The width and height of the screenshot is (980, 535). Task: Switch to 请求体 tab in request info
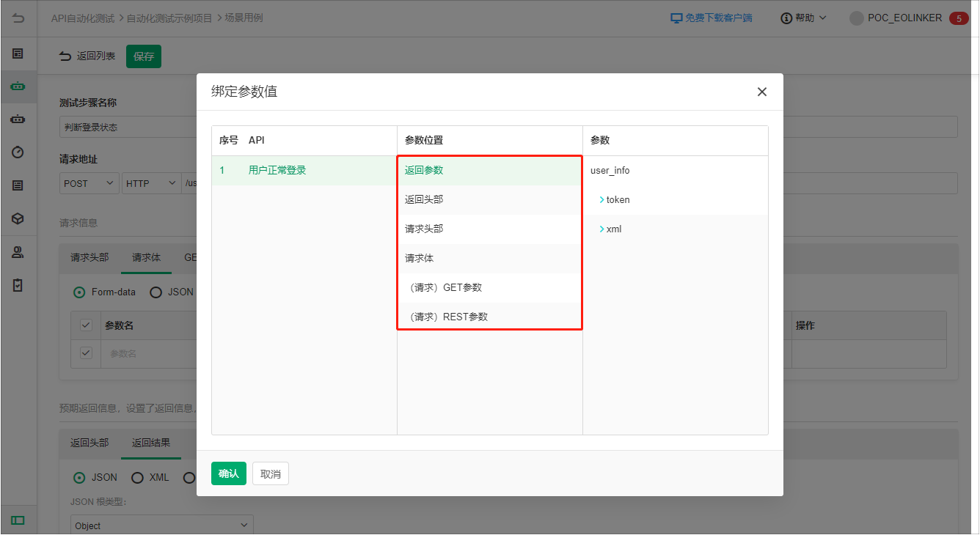[146, 257]
